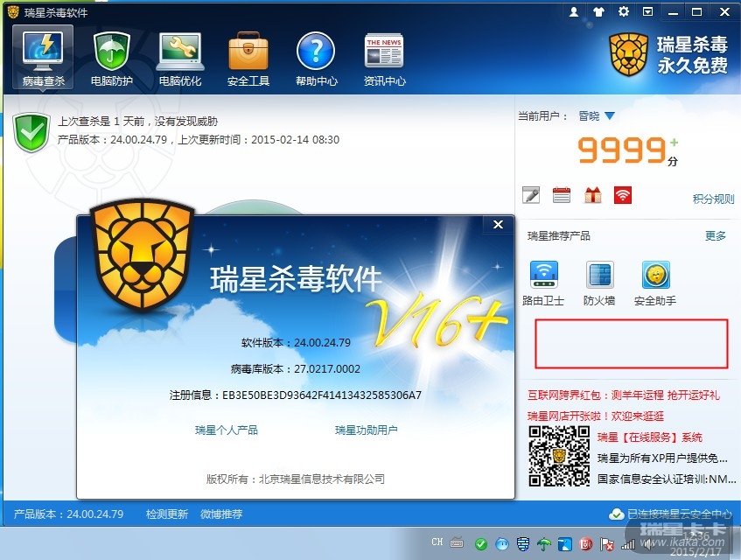Viewport: 741px width, 560px height.
Task: Click the 9999 points score
Action: [622, 150]
